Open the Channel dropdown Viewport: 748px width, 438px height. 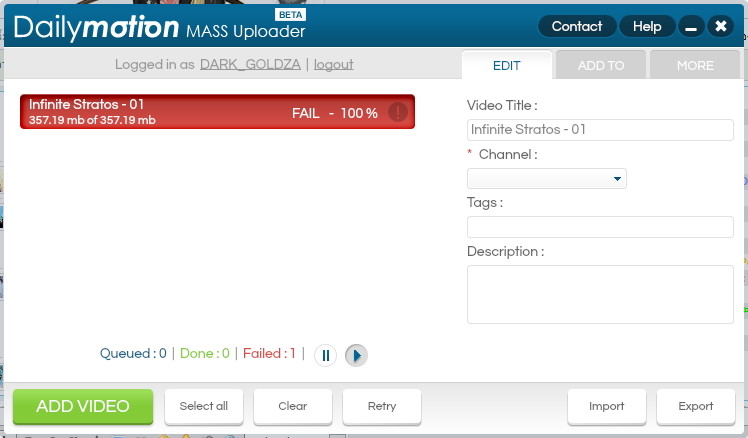547,178
